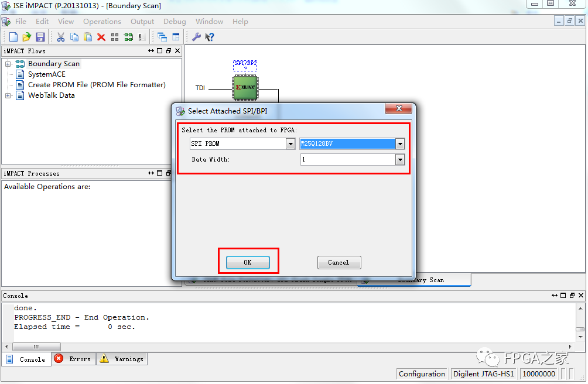Click the Paste clipboard icon
The width and height of the screenshot is (588, 384).
click(x=88, y=37)
